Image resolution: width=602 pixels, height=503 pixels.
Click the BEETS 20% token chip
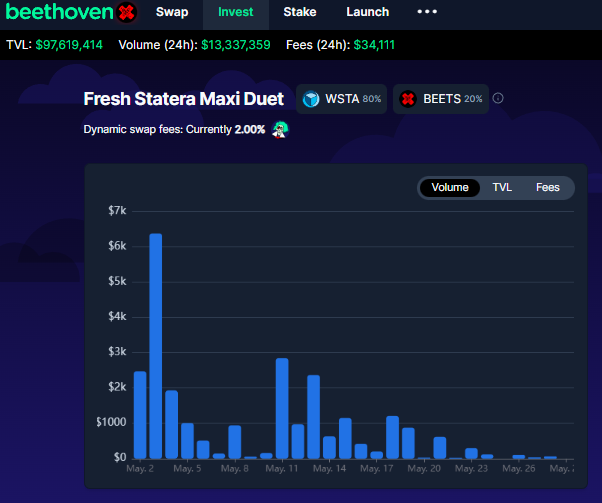coord(441,99)
